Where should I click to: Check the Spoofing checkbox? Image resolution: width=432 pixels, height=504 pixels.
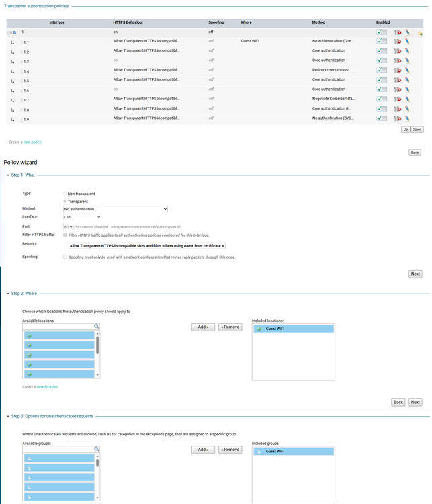[65, 257]
